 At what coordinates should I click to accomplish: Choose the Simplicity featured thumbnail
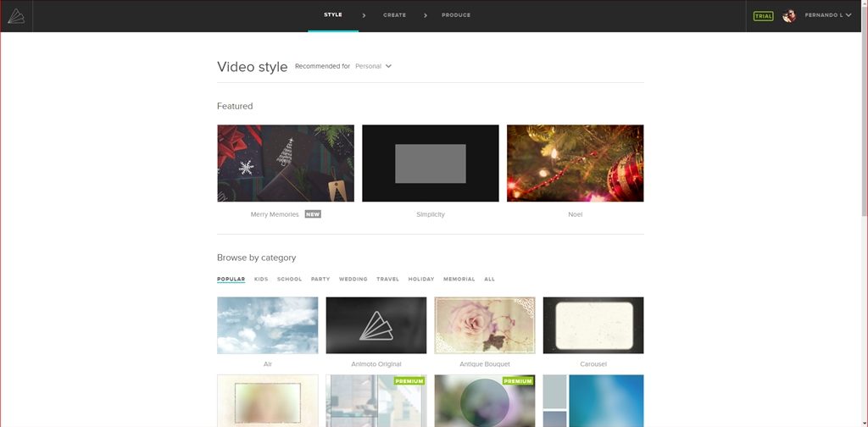pos(430,164)
